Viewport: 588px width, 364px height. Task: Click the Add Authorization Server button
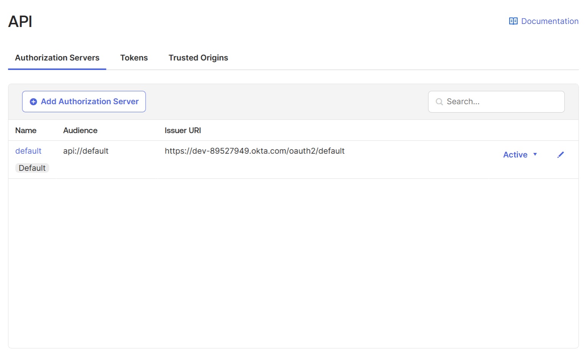point(84,102)
